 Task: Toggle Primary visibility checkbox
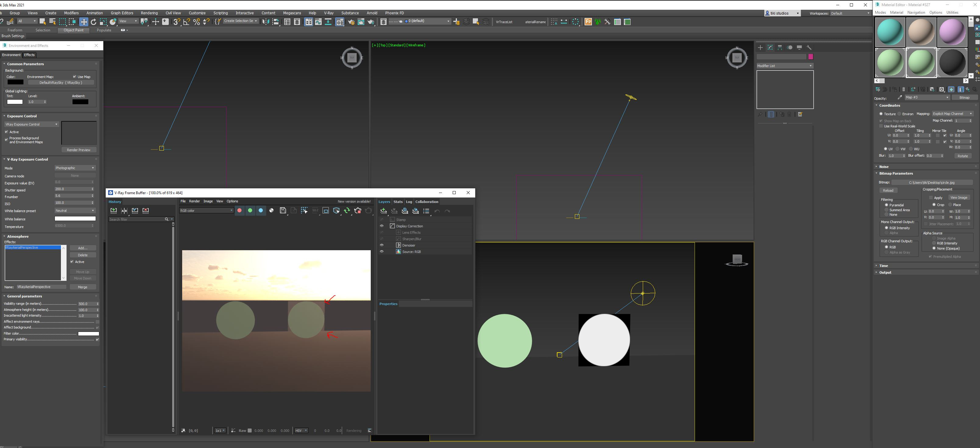tap(97, 340)
